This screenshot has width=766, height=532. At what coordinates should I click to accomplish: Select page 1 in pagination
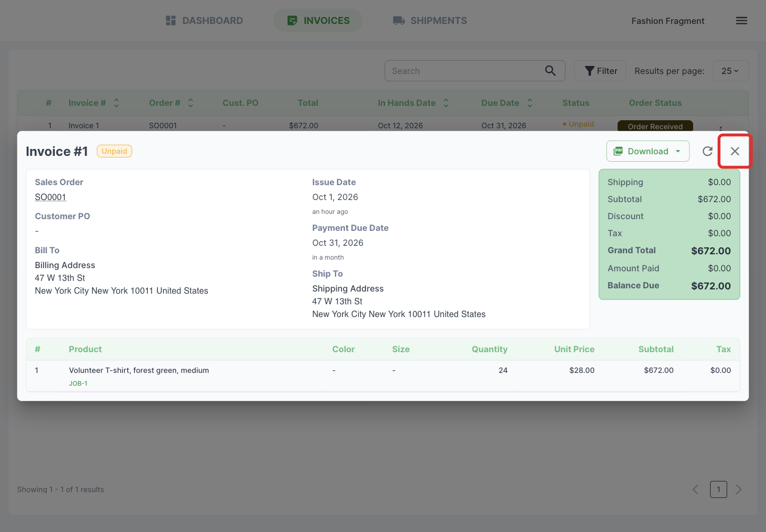click(719, 489)
